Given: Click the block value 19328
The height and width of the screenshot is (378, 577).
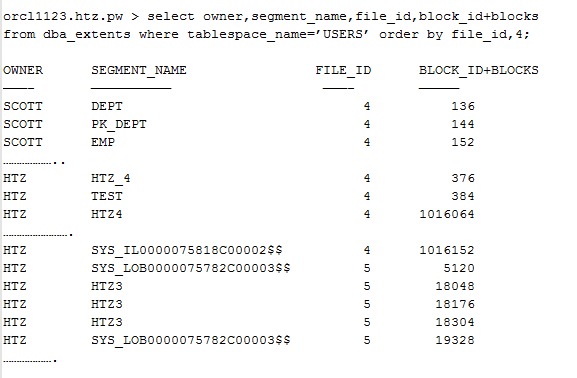Looking at the screenshot, I should (455, 340).
